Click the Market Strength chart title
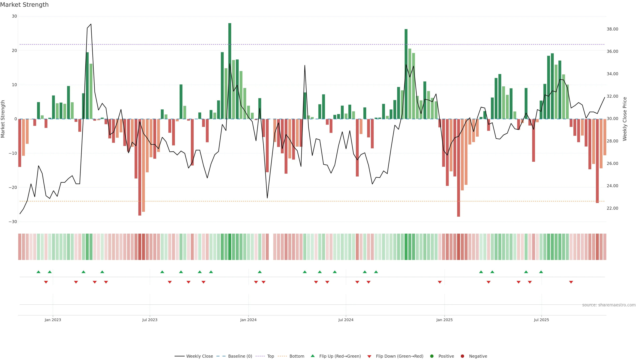 (x=24, y=5)
